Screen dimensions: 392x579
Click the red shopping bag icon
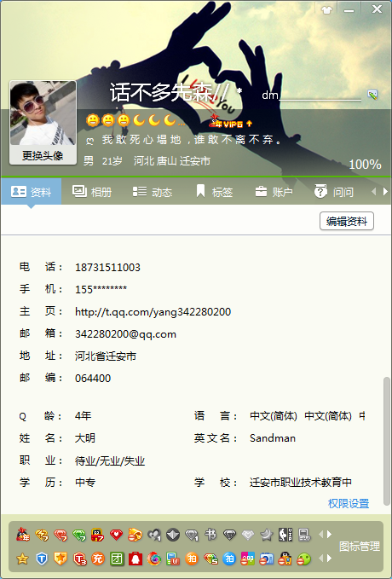click(135, 559)
